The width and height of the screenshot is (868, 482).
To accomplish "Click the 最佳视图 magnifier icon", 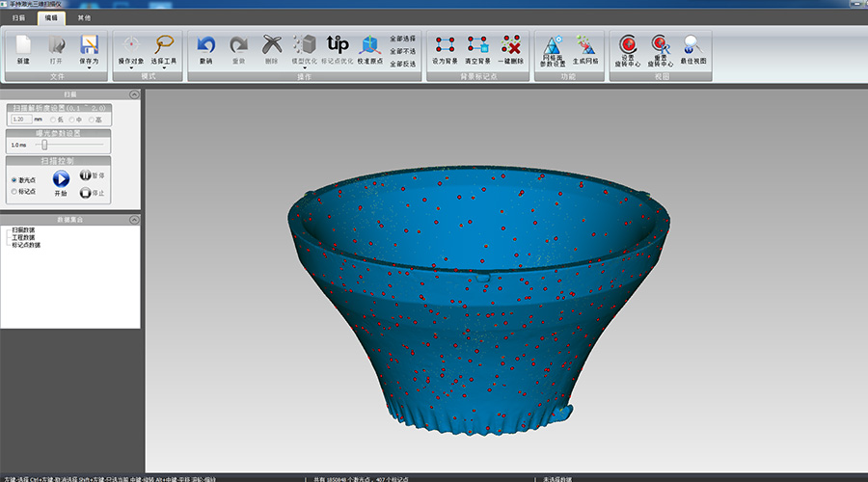I will (x=692, y=45).
